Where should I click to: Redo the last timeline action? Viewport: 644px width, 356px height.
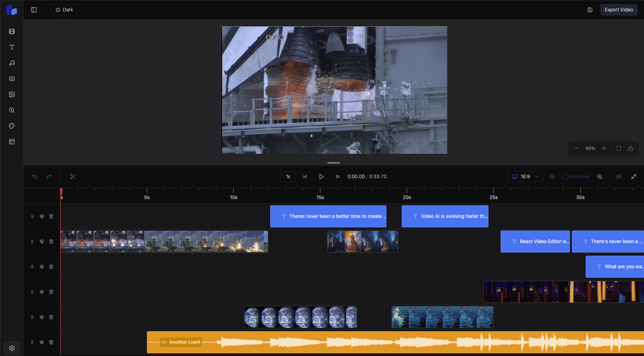click(49, 177)
